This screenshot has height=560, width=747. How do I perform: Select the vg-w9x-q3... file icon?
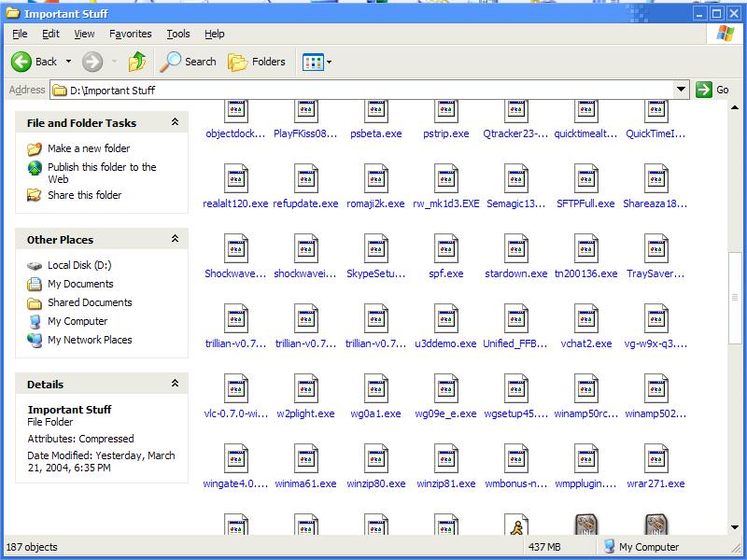656,318
